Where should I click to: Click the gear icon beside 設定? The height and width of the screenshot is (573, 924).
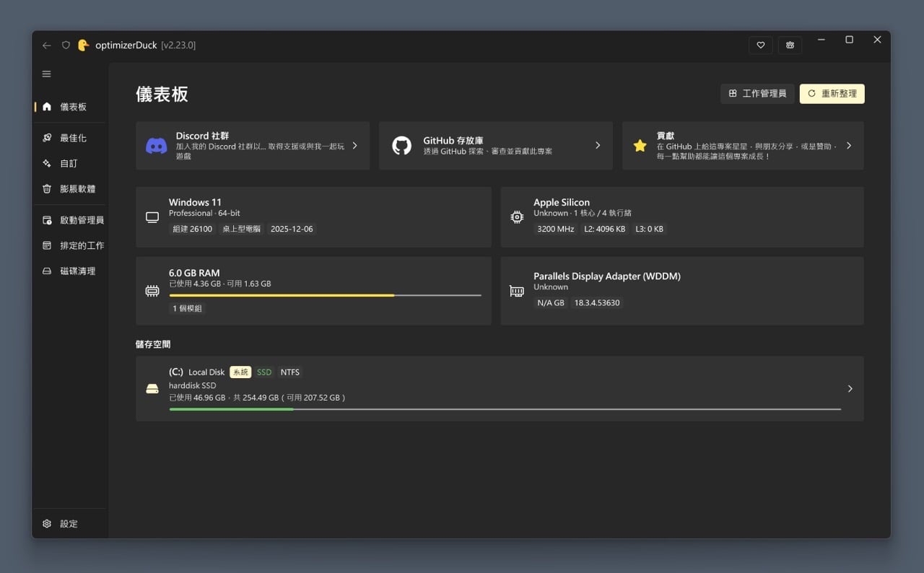click(x=47, y=524)
